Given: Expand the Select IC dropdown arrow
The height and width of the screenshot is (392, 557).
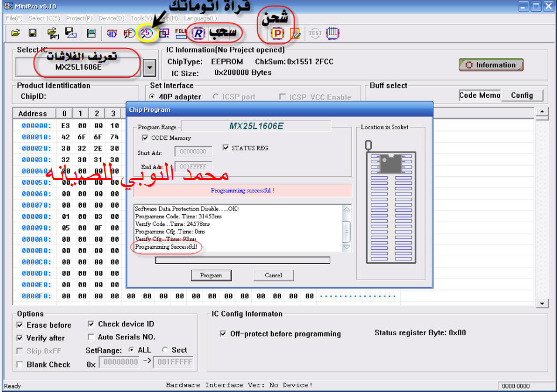Looking at the screenshot, I should pos(149,67).
